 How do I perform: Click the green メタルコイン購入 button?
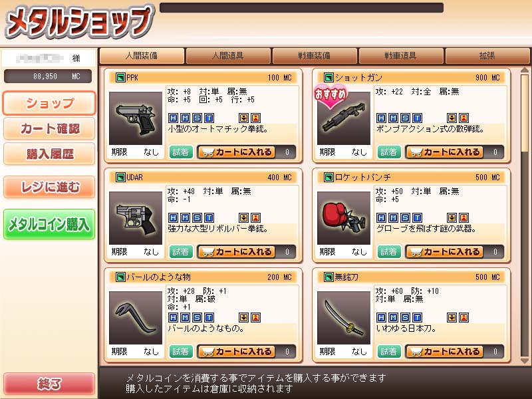pos(49,224)
